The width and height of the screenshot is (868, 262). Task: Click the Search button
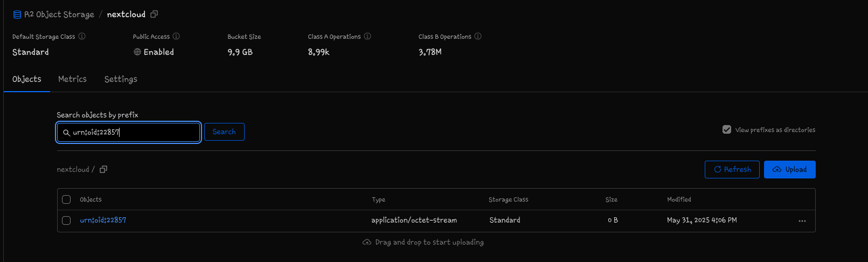(224, 132)
